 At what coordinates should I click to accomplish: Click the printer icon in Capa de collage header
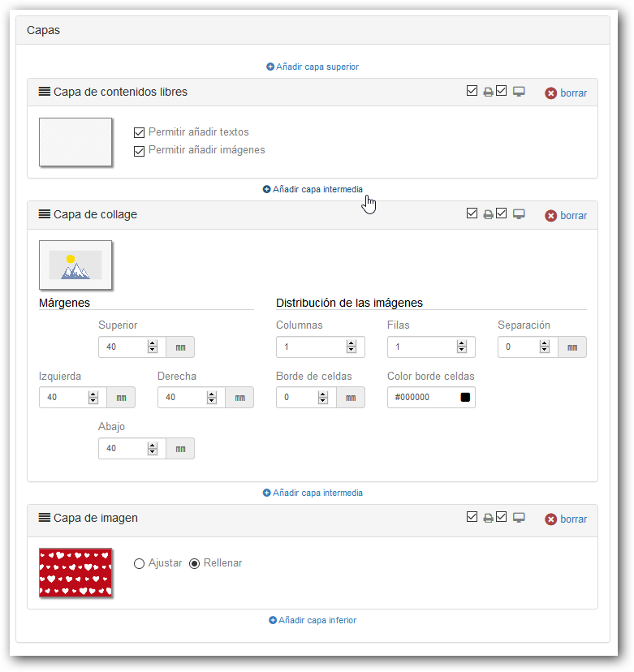coord(488,214)
